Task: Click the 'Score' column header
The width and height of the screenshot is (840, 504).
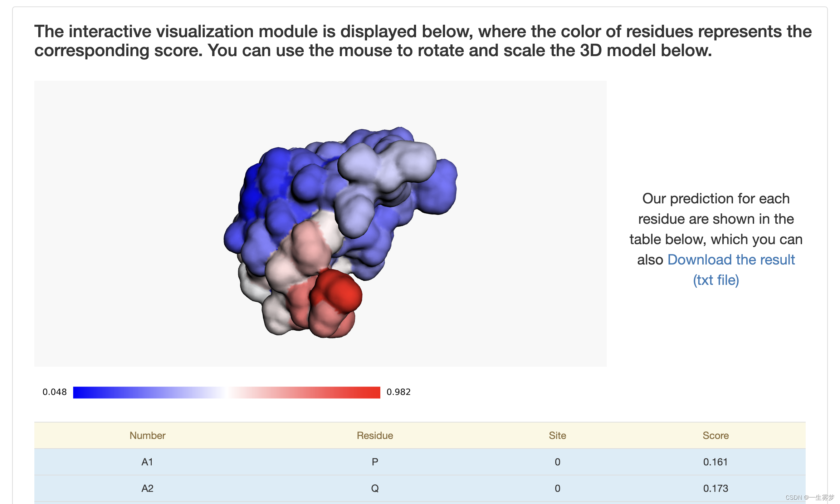Action: [716, 435]
